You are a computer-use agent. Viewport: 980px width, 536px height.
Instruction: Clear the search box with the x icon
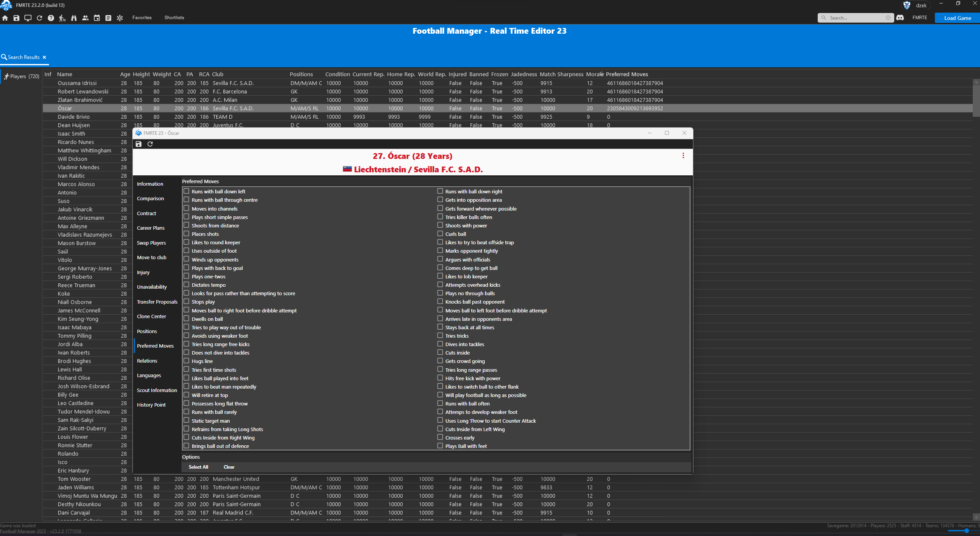888,18
